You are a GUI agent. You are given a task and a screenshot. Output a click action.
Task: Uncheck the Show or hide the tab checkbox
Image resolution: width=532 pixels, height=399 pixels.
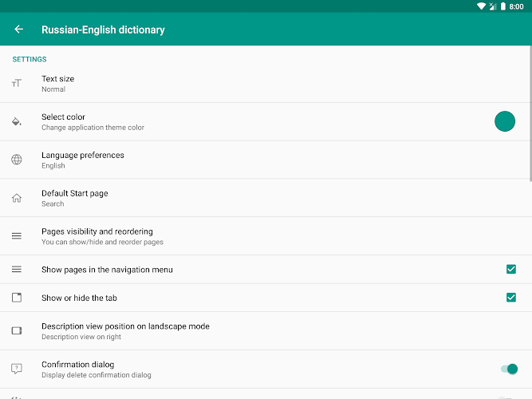click(511, 298)
